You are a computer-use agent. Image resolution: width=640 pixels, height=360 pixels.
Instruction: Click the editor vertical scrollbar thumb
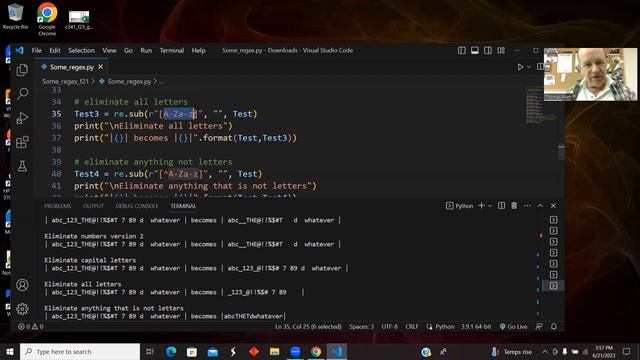(561, 152)
